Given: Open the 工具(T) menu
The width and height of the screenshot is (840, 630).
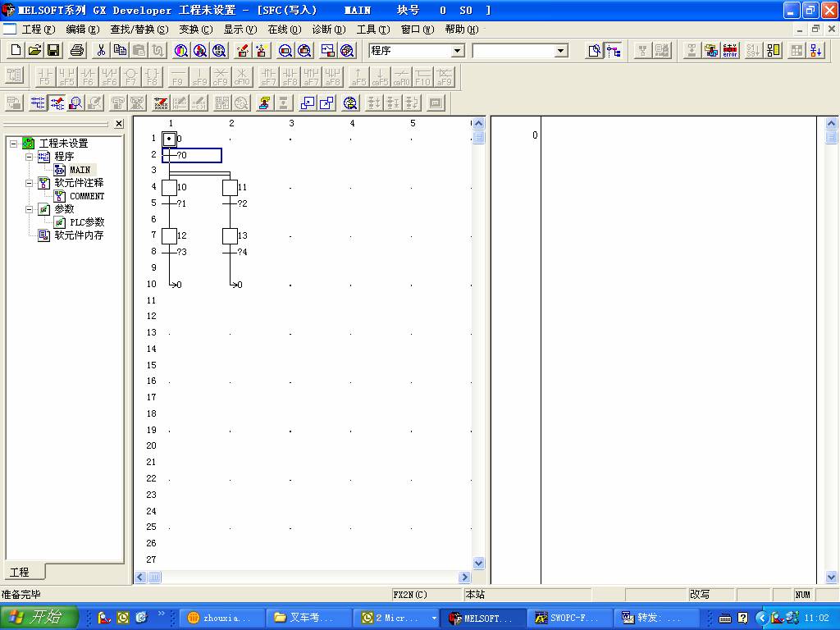Looking at the screenshot, I should pos(373,30).
